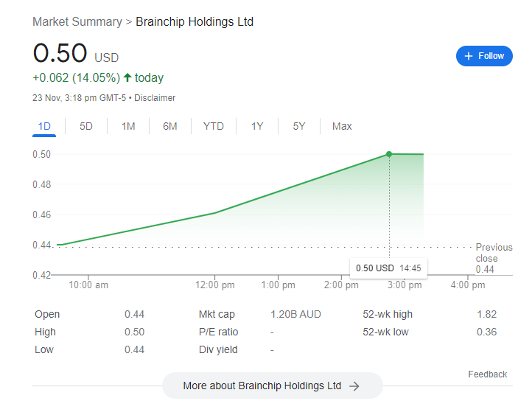Click the 52-wk low value 0.36
532x401 pixels.
pyautogui.click(x=486, y=332)
